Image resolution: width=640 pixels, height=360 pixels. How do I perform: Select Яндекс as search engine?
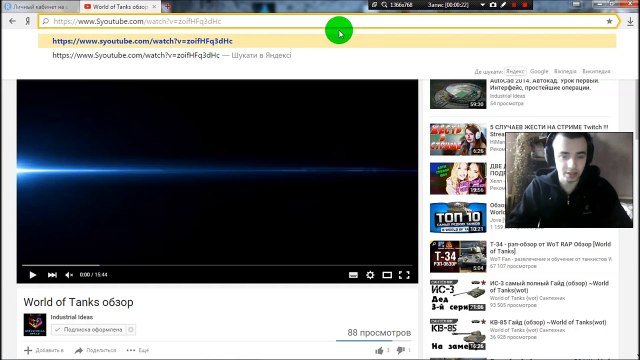click(515, 71)
